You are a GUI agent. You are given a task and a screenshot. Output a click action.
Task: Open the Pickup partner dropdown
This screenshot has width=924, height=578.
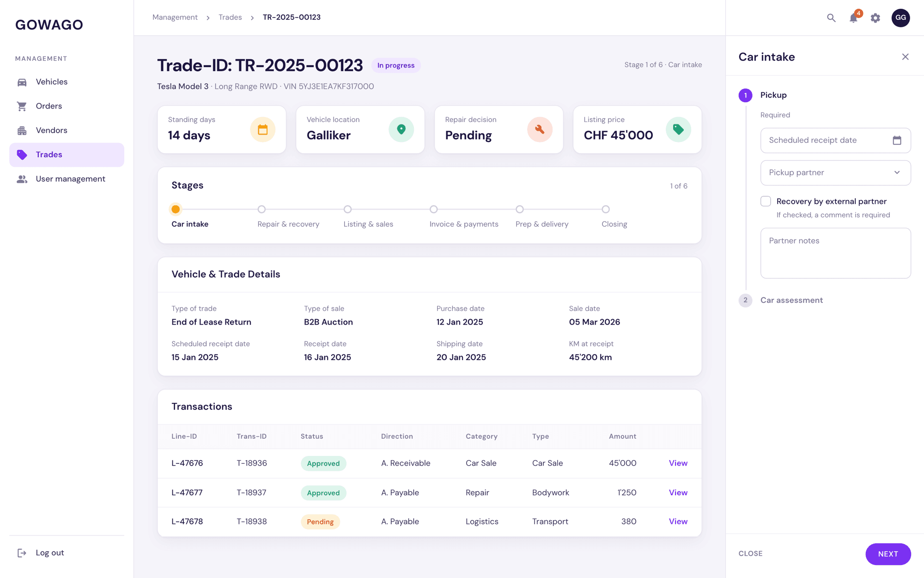click(x=835, y=172)
